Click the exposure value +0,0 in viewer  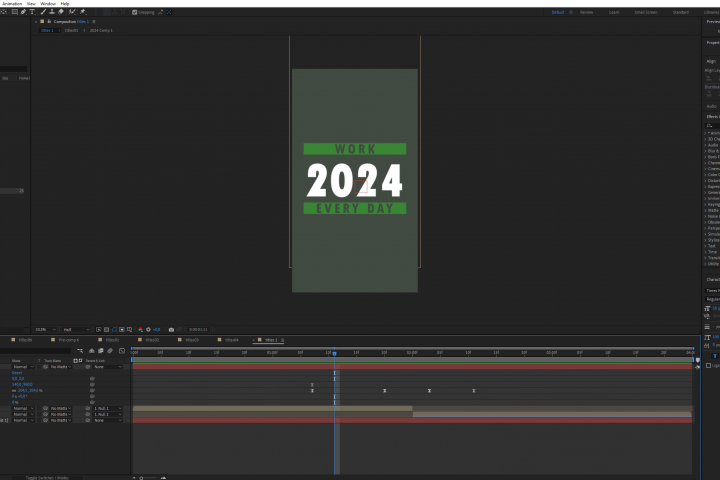[157, 329]
